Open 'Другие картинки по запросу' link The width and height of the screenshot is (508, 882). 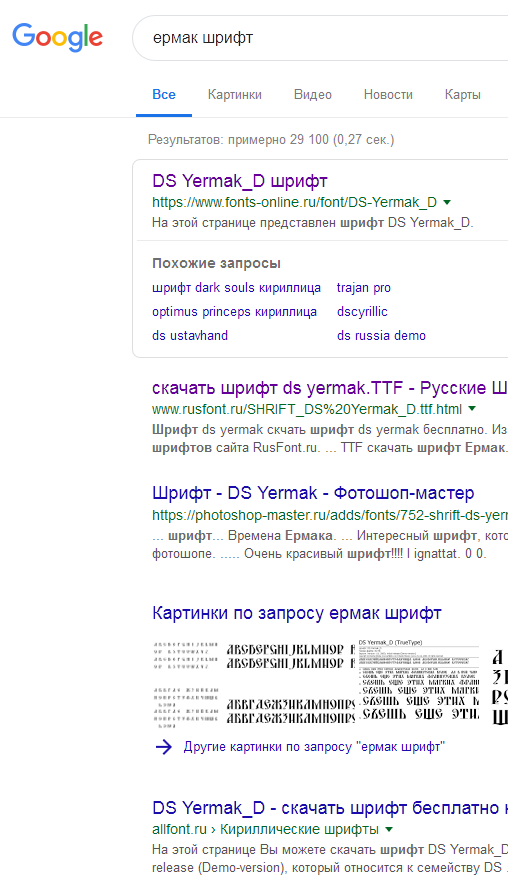coord(314,747)
